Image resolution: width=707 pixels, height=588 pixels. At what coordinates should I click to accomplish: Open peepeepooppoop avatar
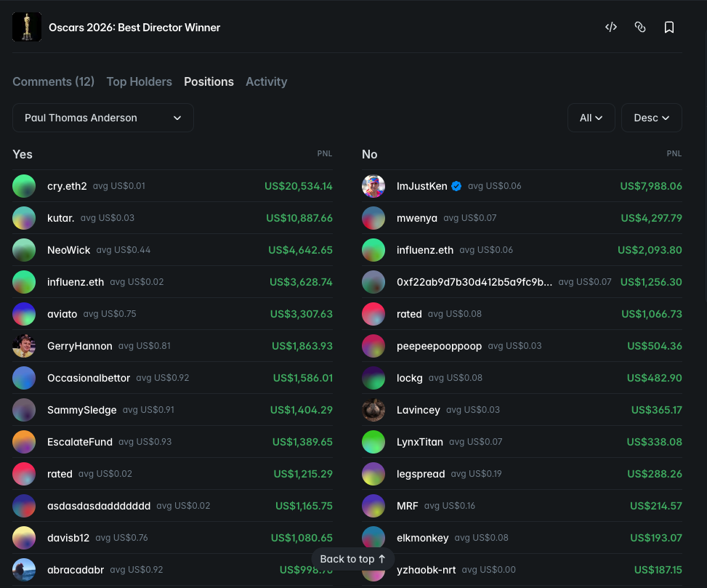coord(373,346)
